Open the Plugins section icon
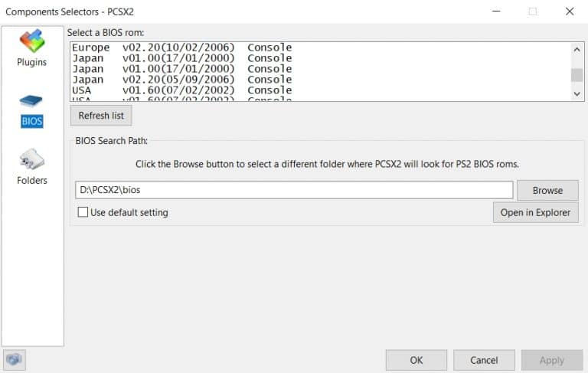 pos(32,41)
